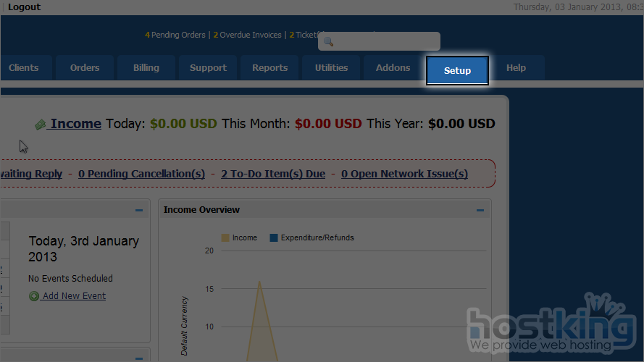Open the Help menu tab
The height and width of the screenshot is (362, 644).
[516, 68]
